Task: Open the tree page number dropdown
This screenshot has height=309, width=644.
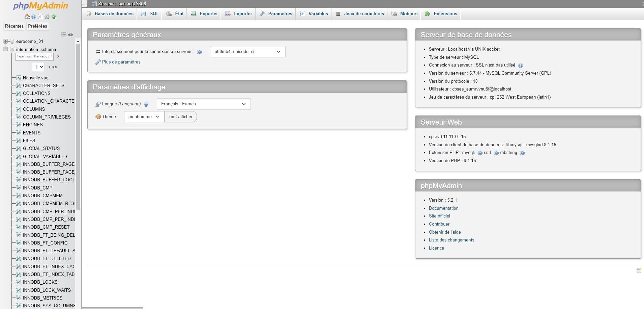Action: (x=38, y=67)
